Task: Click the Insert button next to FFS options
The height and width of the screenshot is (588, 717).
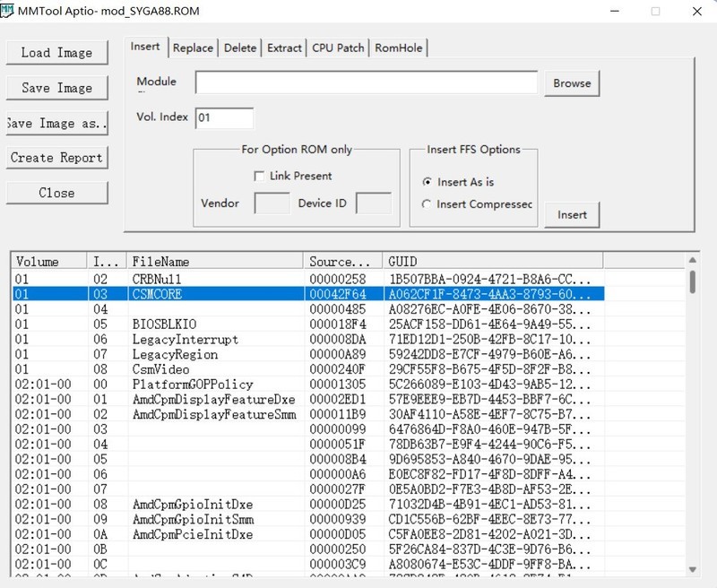Action: (x=572, y=214)
